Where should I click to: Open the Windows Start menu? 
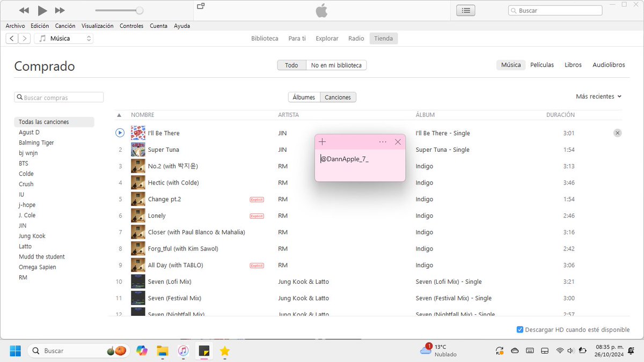[x=15, y=351]
